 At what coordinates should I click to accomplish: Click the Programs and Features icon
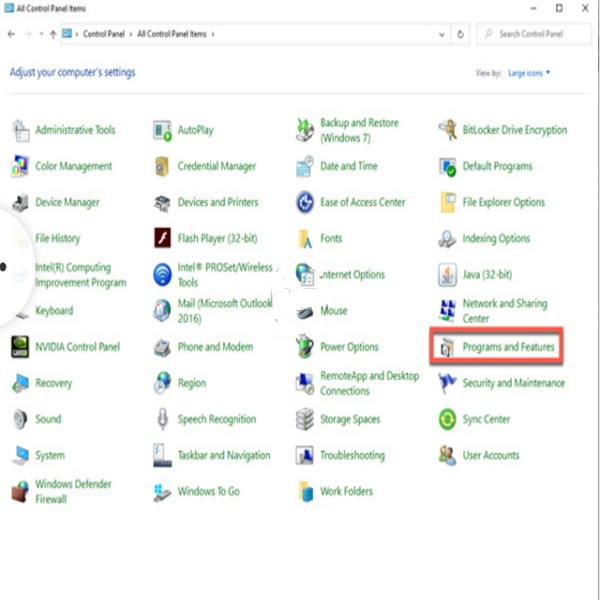(447, 347)
